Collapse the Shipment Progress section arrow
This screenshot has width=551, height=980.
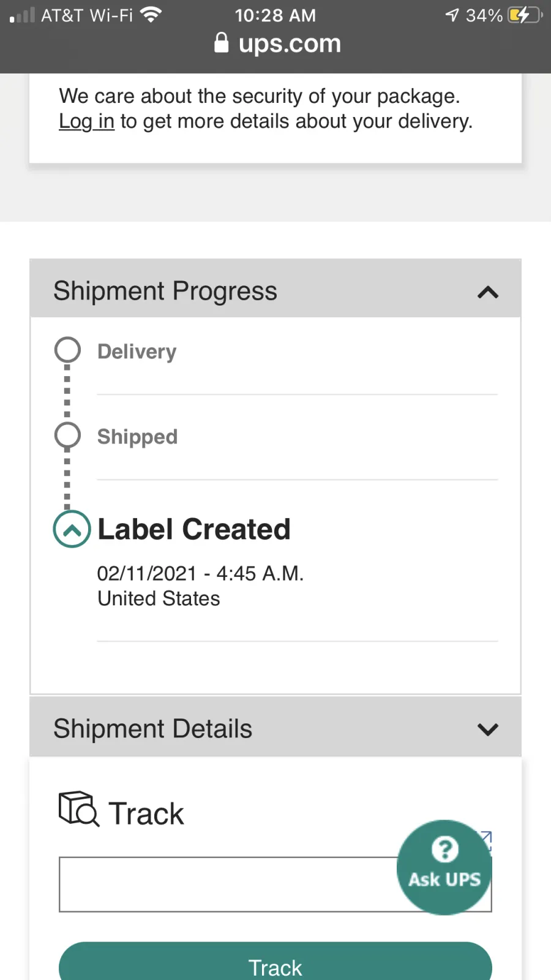[488, 292]
